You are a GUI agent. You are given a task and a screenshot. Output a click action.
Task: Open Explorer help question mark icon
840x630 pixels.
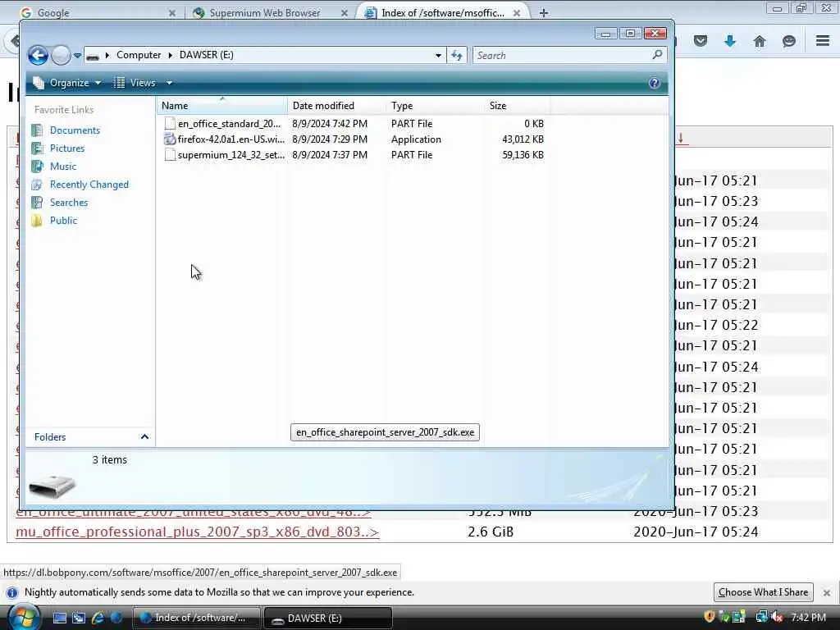(654, 83)
